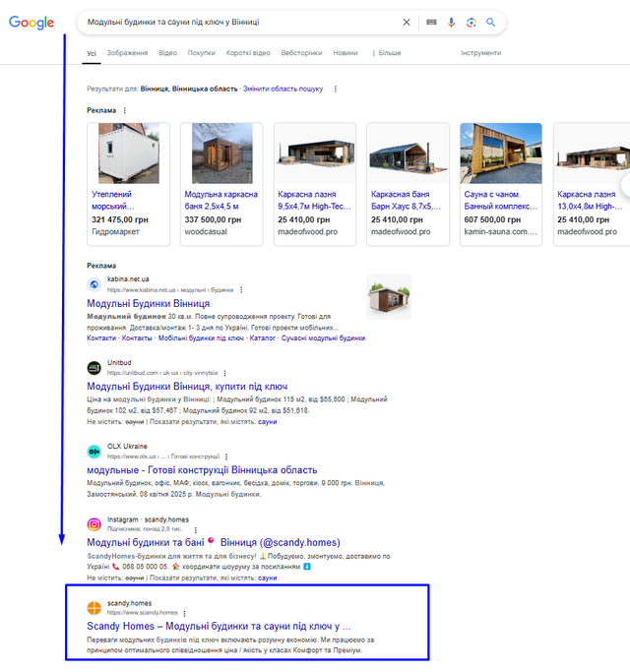This screenshot has height=672, width=630.
Task: Select the Усі tab
Action: [x=92, y=53]
